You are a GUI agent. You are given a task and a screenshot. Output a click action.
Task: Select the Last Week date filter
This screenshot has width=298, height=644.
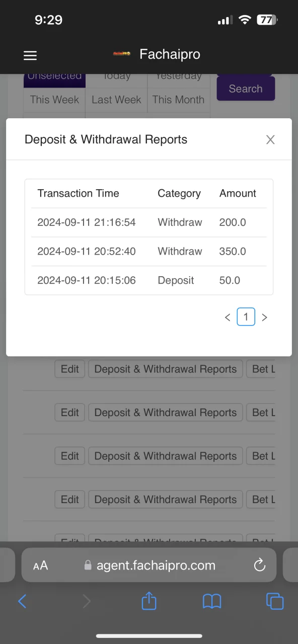[116, 100]
